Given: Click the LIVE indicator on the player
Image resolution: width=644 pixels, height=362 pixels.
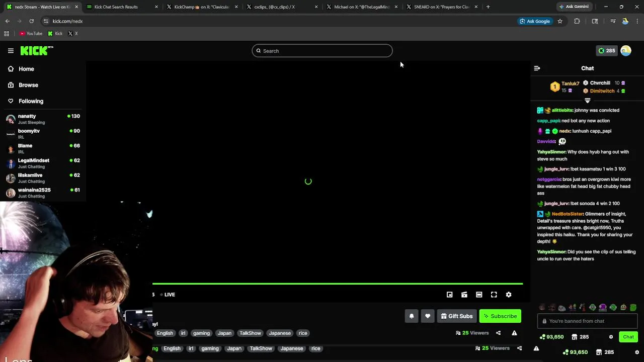Looking at the screenshot, I should 167,295.
